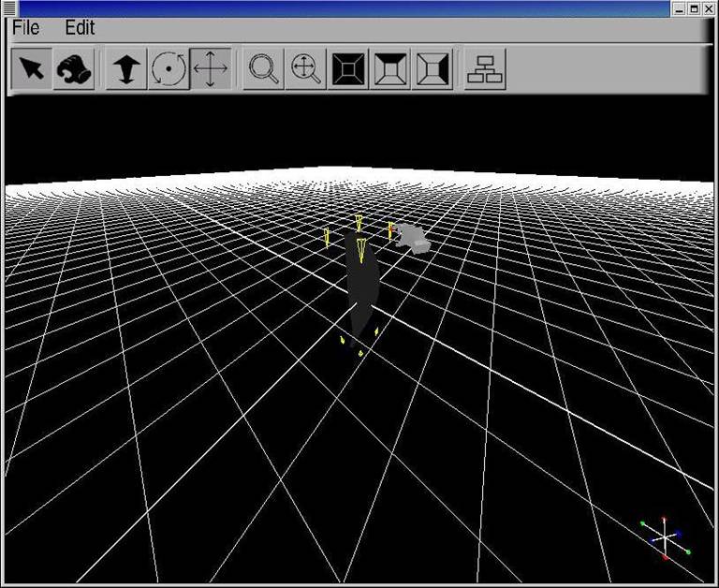The height and width of the screenshot is (588, 719).
Task: Close the application window
Action: coord(709,8)
